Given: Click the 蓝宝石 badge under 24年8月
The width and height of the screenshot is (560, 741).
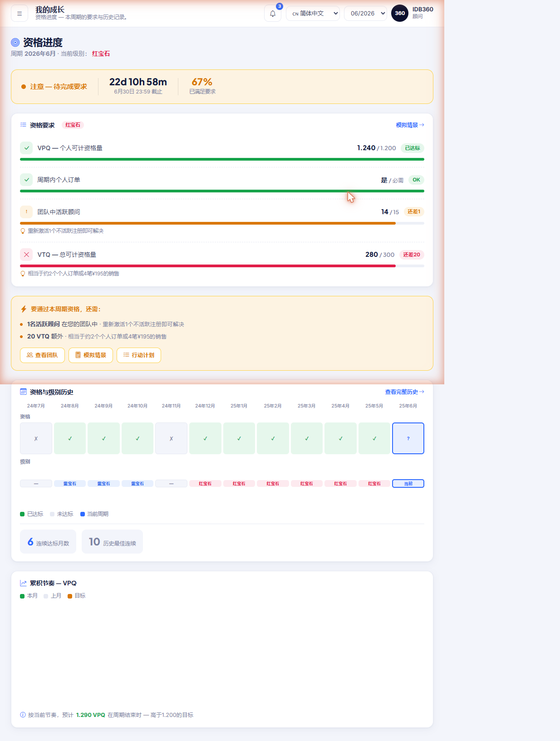Looking at the screenshot, I should (70, 484).
